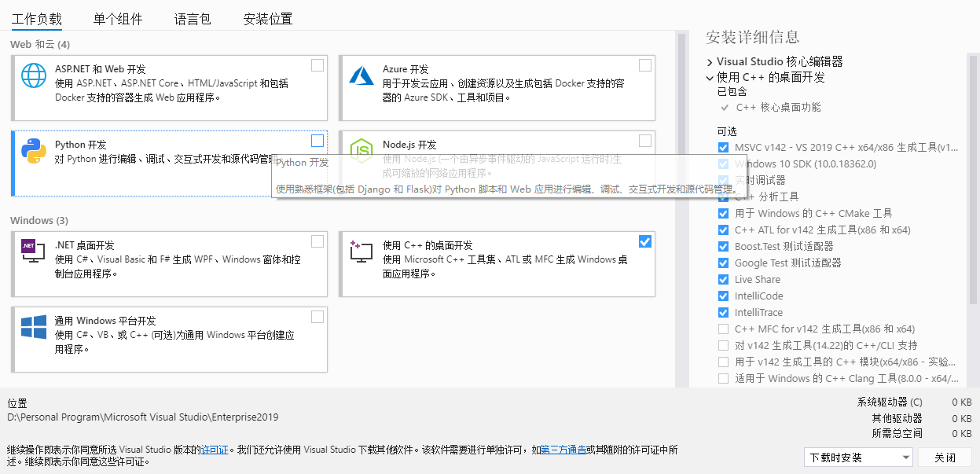The image size is (980, 474).
Task: Check the ASP.NET 和 Web 开发 workload checkbox
Action: point(317,65)
